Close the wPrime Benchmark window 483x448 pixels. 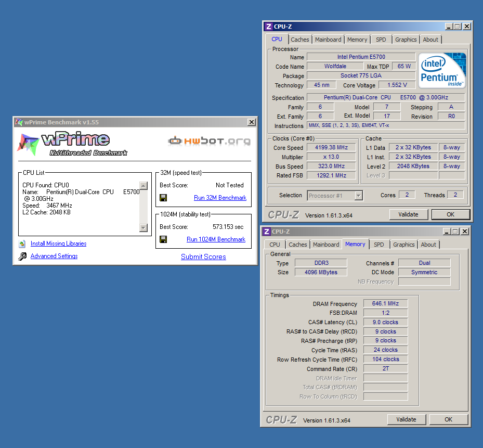click(x=252, y=122)
